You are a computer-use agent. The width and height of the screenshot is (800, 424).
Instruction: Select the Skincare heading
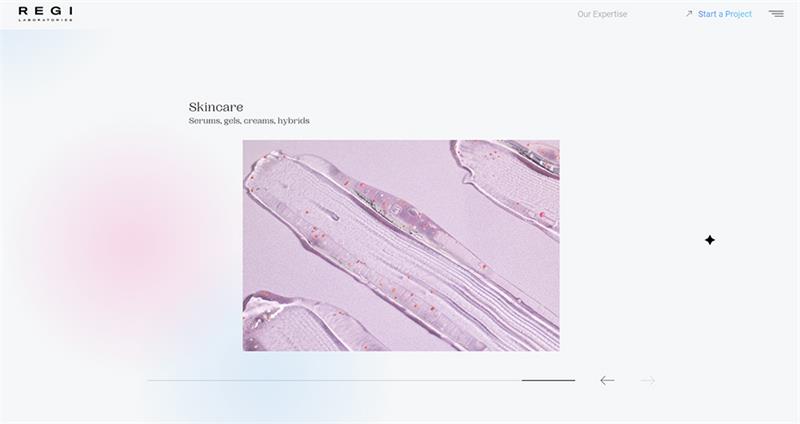216,107
